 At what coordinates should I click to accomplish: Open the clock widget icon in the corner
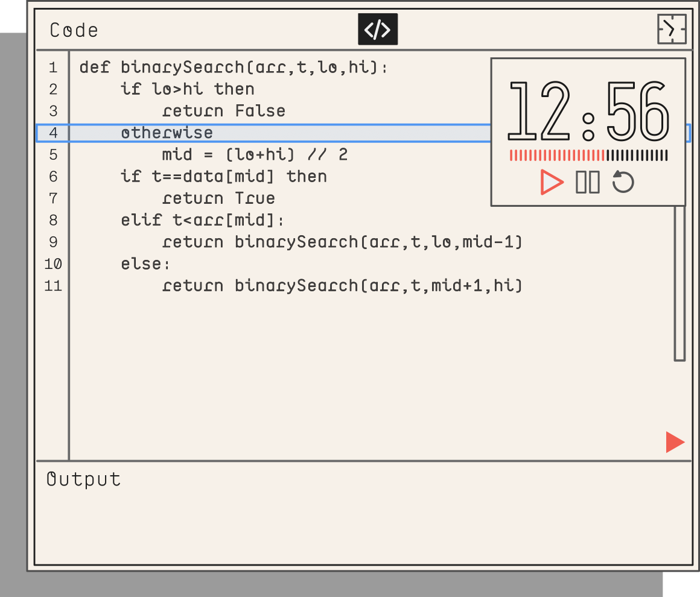672,29
